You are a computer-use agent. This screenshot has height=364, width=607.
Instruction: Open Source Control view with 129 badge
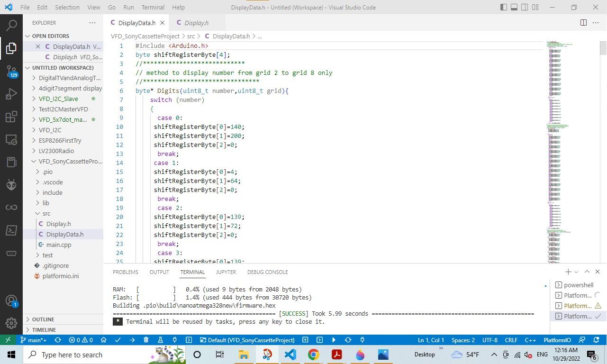[x=11, y=71]
